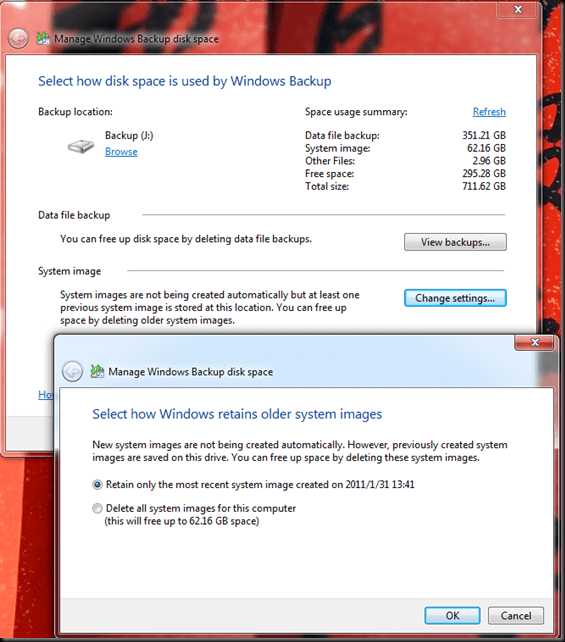The width and height of the screenshot is (565, 642).
Task: Click the 'Data file backup' section header
Action: (74, 215)
